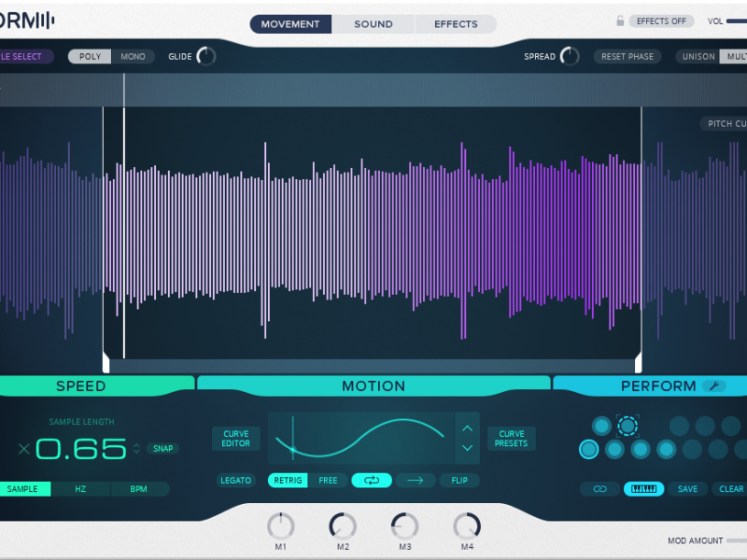Open the Curve Editor
The image size is (747, 560).
click(x=236, y=439)
